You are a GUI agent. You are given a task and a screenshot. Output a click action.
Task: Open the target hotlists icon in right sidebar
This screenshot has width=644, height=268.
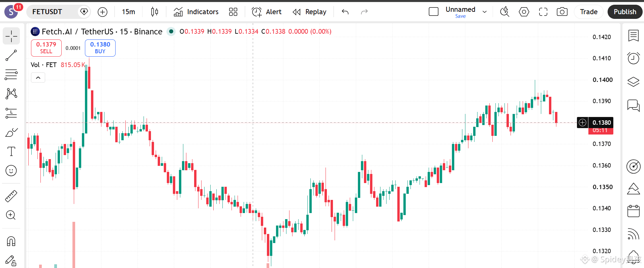pyautogui.click(x=633, y=167)
